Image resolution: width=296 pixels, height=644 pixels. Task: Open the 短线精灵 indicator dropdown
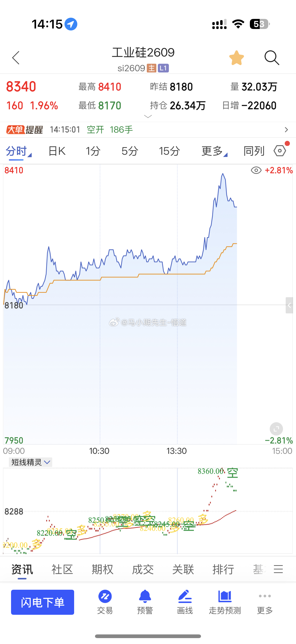click(30, 462)
